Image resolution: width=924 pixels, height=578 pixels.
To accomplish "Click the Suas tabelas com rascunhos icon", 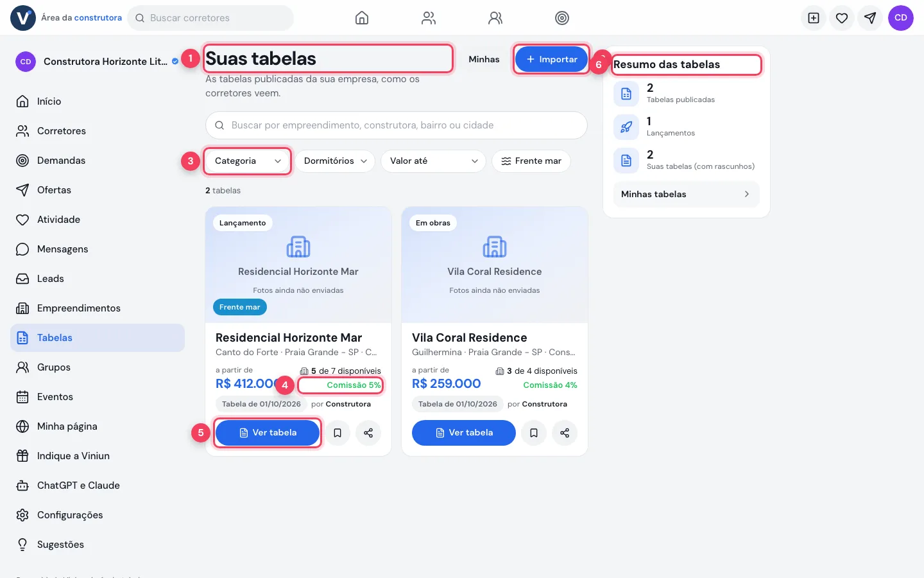I will [x=626, y=161].
